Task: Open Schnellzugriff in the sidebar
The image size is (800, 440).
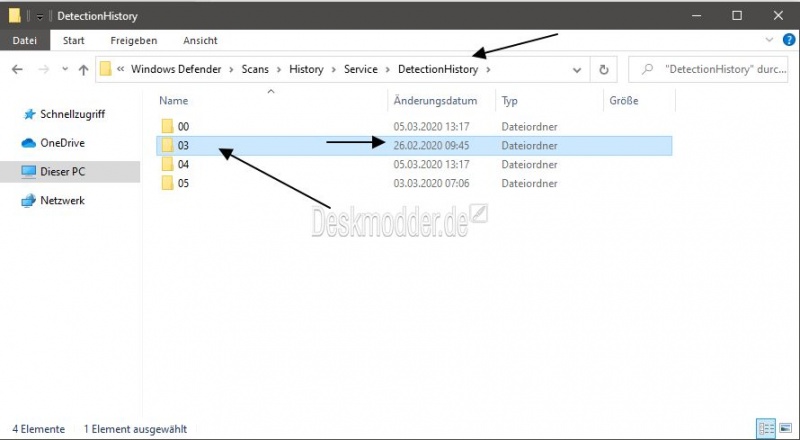Action: 72,114
